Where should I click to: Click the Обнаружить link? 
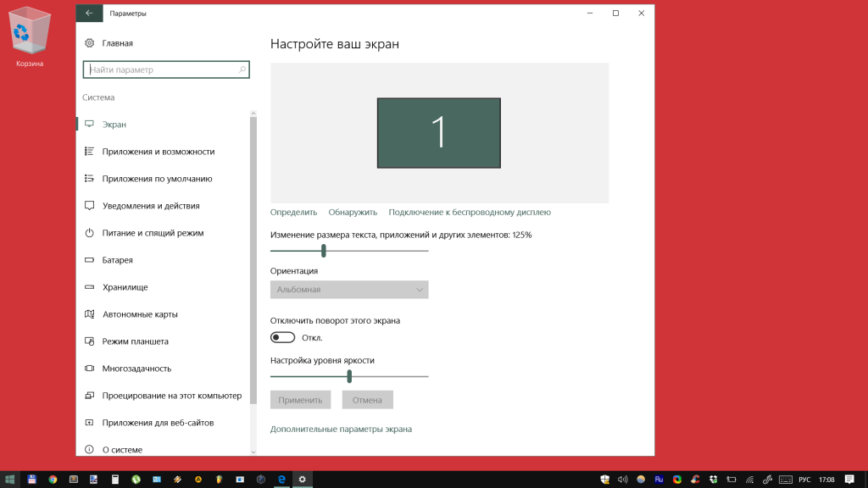pos(353,213)
